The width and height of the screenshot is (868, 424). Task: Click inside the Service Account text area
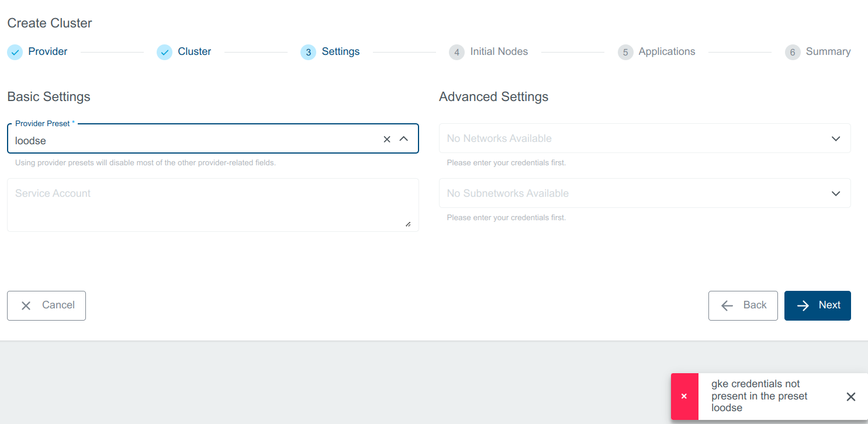coord(213,204)
